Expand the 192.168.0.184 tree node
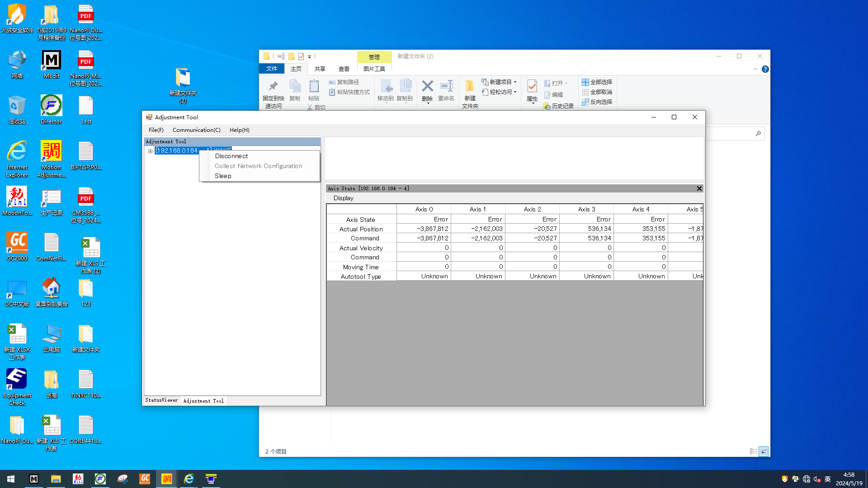Screen dimensions: 868x488 (x=150, y=151)
